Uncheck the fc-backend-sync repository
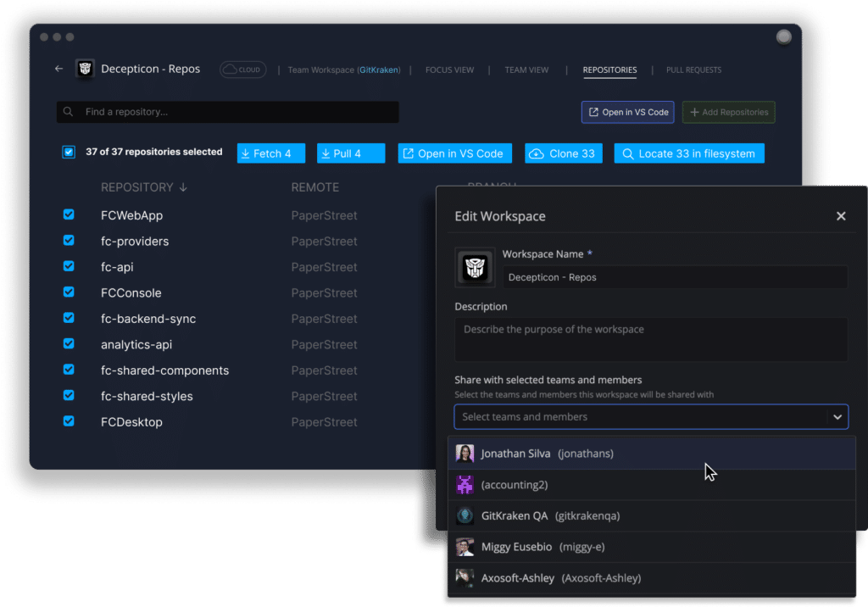This screenshot has height=607, width=868. pos(69,318)
